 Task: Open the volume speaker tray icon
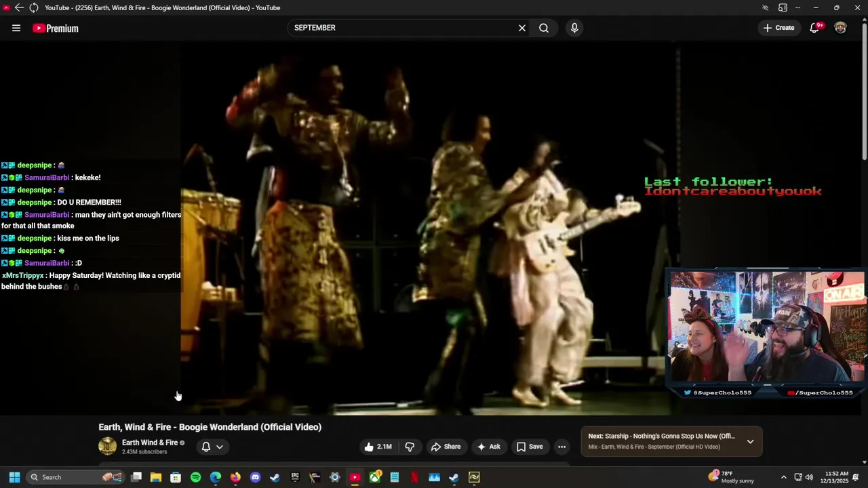(809, 477)
